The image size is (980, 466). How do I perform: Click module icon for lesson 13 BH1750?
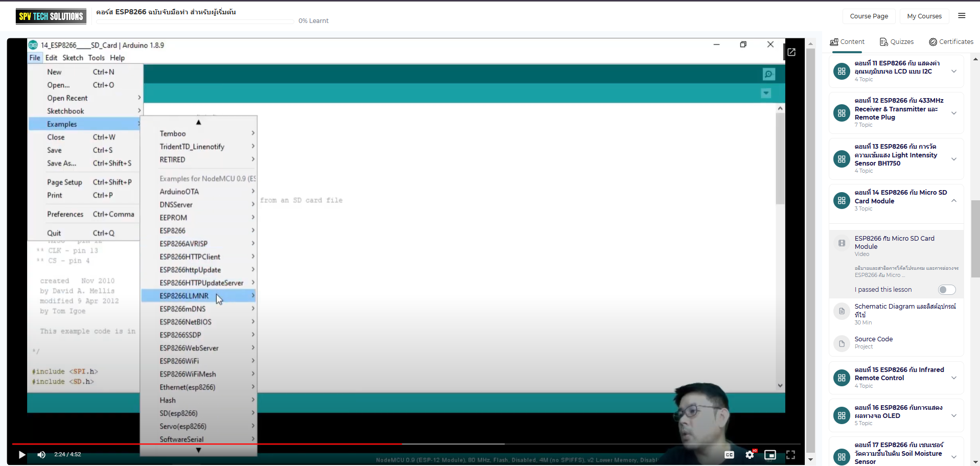click(x=842, y=159)
